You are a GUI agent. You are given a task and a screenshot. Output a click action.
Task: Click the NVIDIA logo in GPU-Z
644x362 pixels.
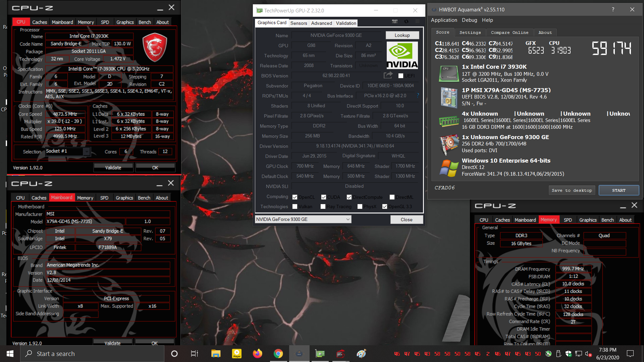402,55
